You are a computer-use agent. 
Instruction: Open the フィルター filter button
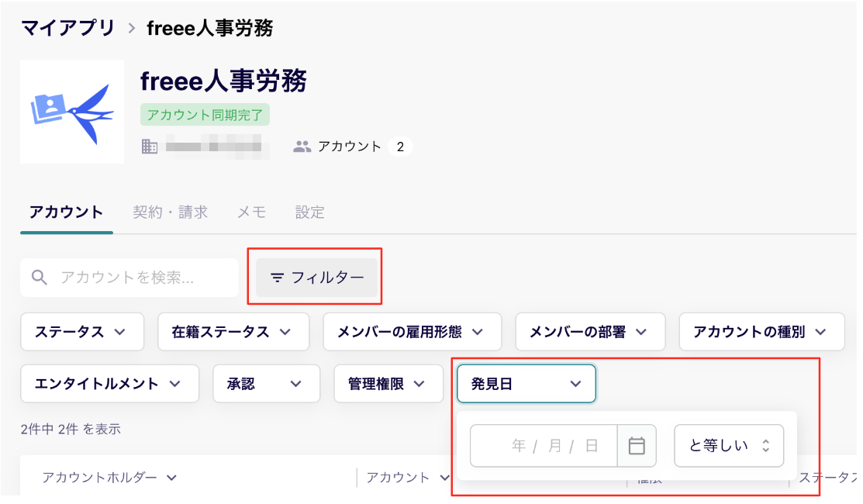point(316,278)
